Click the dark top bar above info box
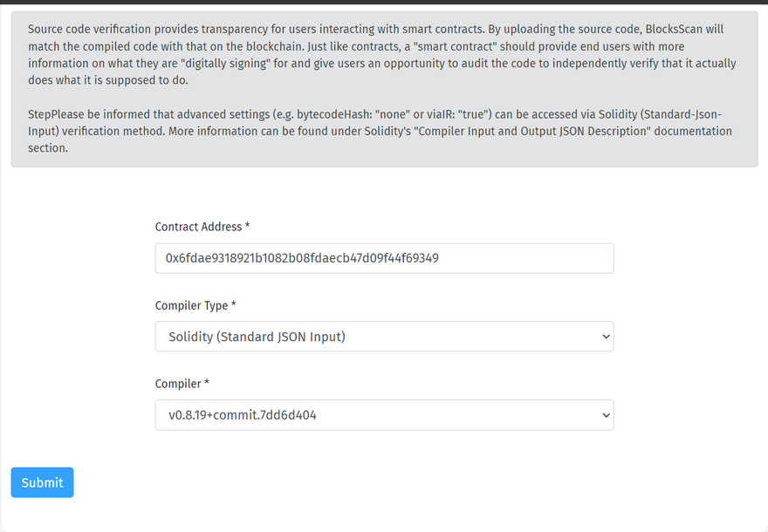This screenshot has width=768, height=532. 384,3
